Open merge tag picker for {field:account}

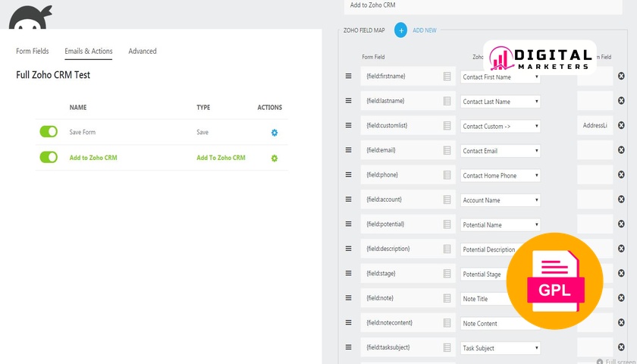tap(447, 199)
